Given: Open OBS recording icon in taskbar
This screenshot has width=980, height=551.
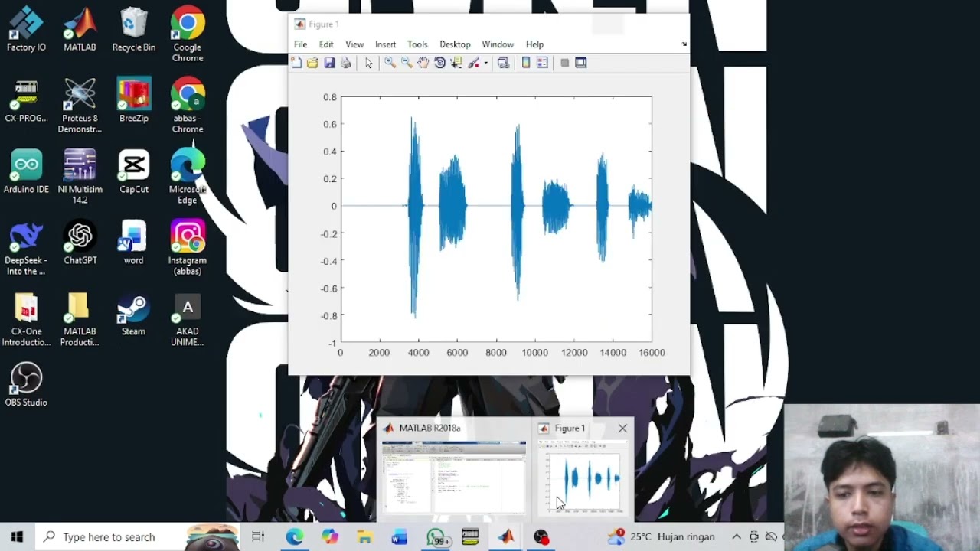Looking at the screenshot, I should click(x=541, y=537).
